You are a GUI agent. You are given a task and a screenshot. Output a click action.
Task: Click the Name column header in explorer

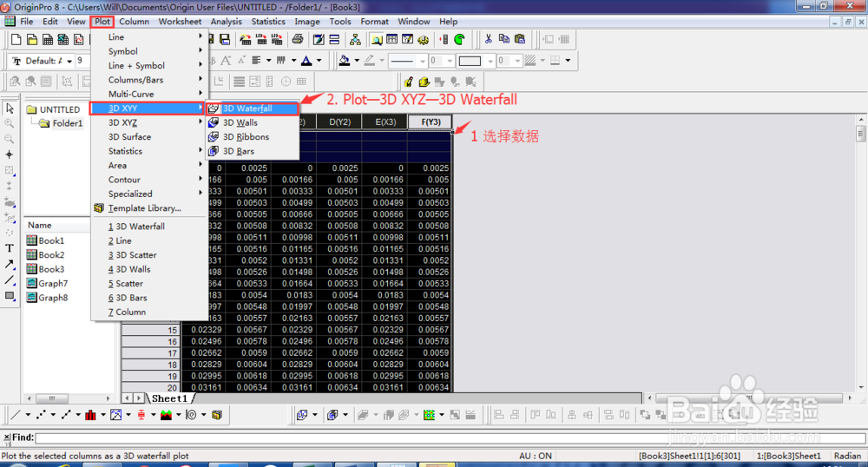tap(57, 225)
